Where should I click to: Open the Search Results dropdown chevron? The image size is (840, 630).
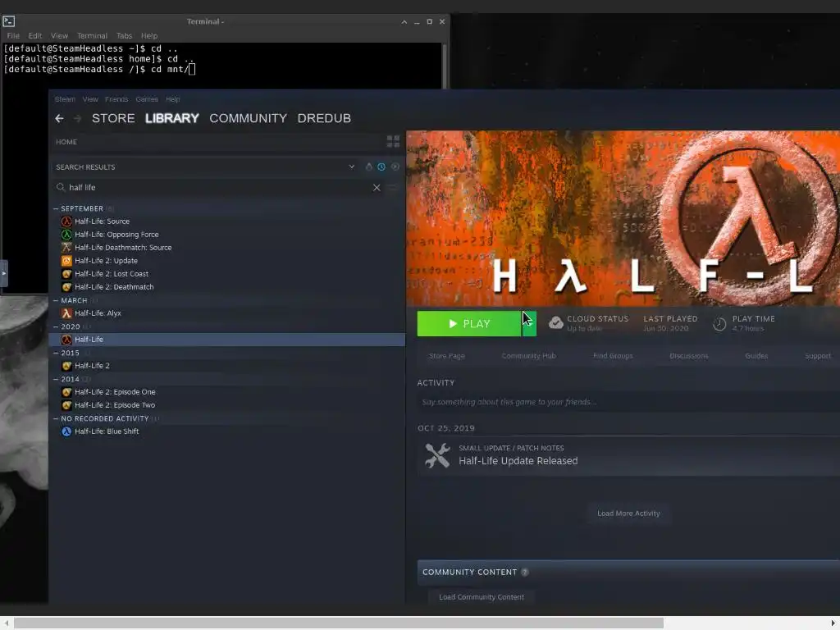(351, 167)
